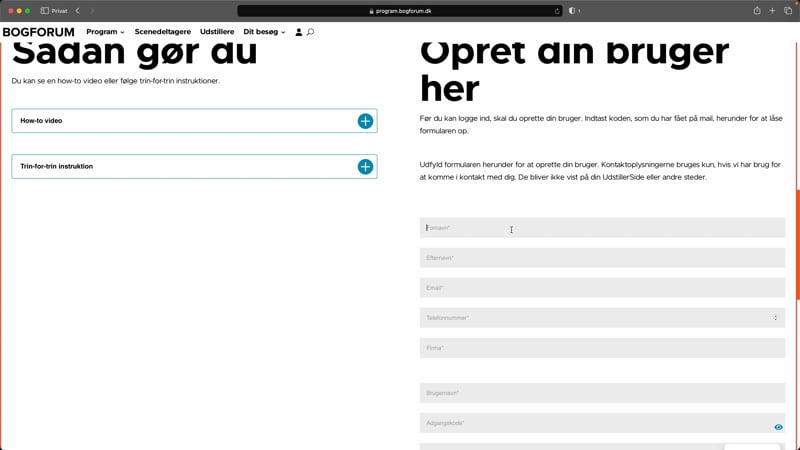Click the Email input field
800x450 pixels.
coord(602,288)
